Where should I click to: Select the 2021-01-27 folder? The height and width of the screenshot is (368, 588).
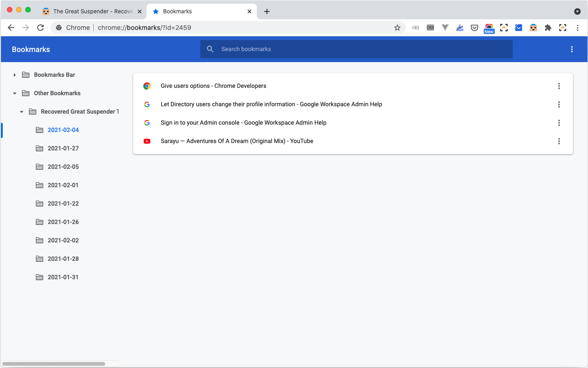63,148
